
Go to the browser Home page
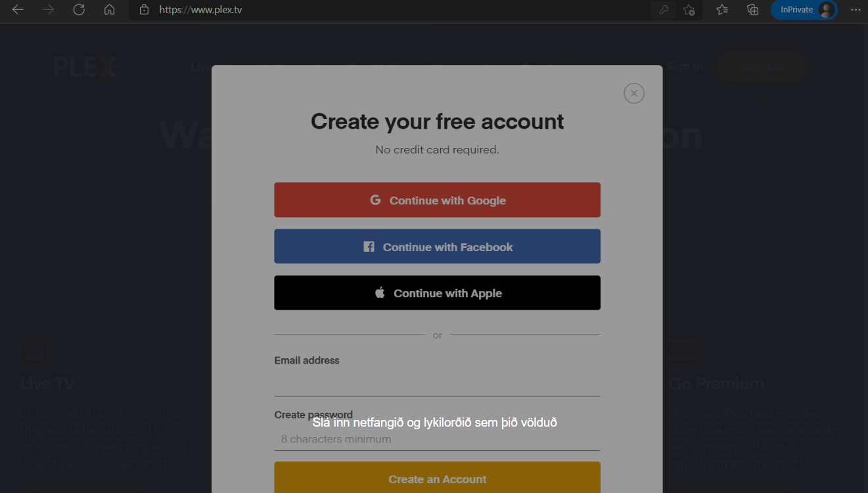tap(109, 10)
